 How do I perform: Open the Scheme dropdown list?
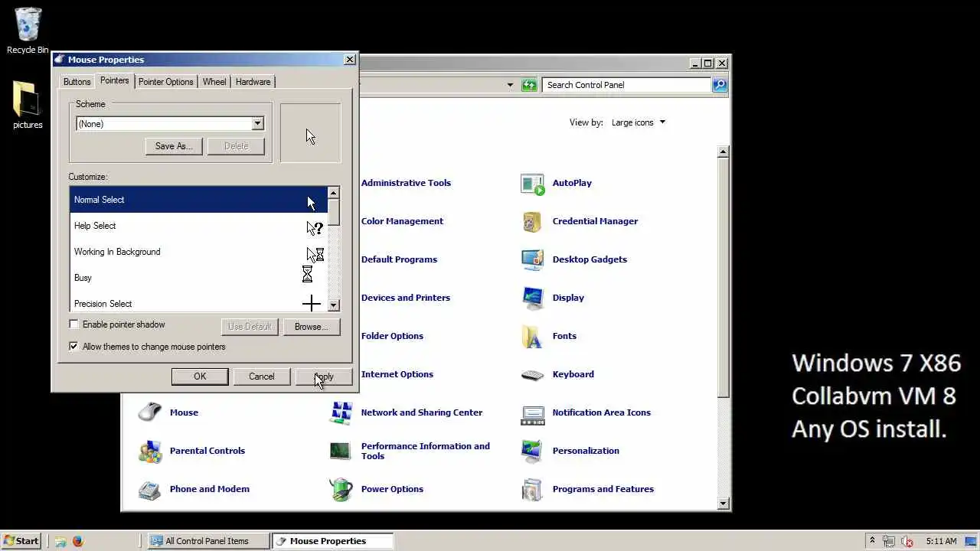point(257,124)
